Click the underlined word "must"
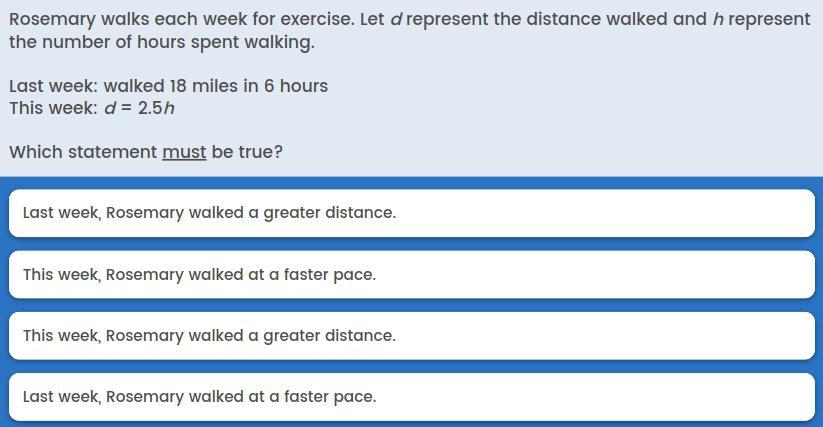The height and width of the screenshot is (427, 823). [x=184, y=152]
